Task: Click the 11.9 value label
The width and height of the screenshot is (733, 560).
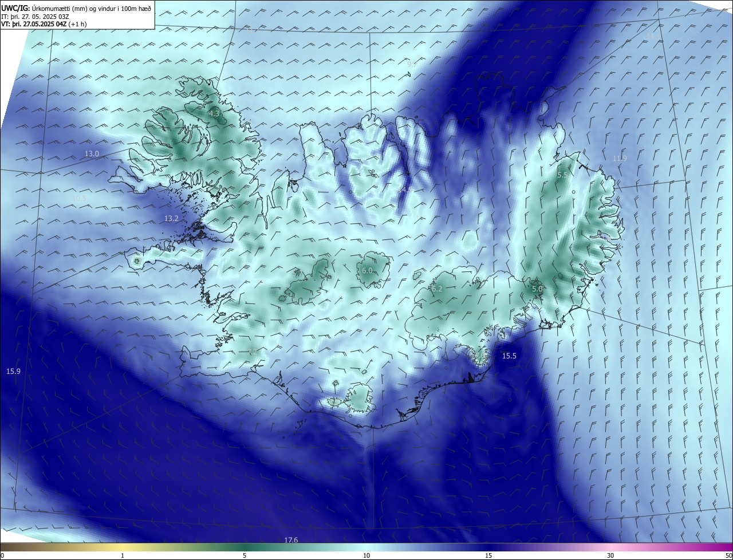Action: pos(620,159)
